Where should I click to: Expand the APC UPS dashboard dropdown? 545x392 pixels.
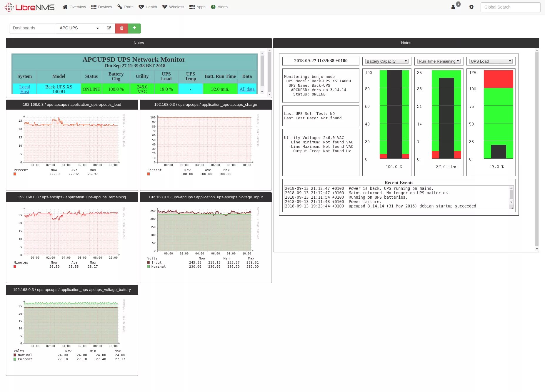coord(79,28)
